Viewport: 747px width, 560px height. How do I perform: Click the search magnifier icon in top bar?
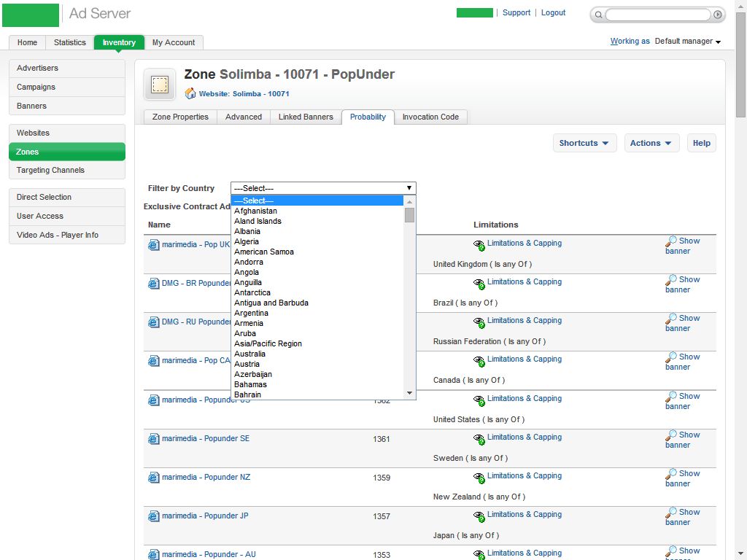click(x=598, y=15)
